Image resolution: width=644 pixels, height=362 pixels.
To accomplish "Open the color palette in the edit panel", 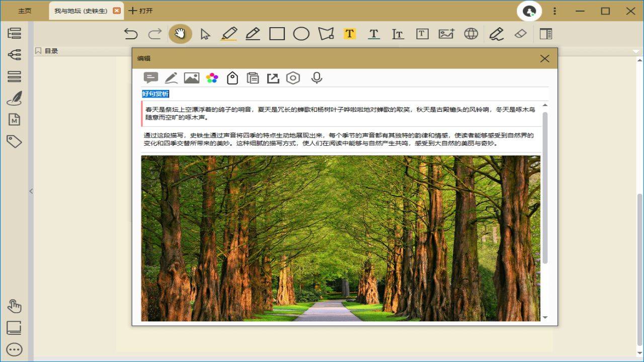I will tap(212, 78).
